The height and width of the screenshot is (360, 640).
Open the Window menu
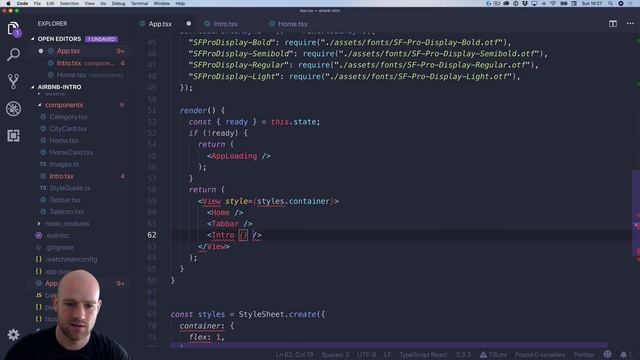[162, 3]
